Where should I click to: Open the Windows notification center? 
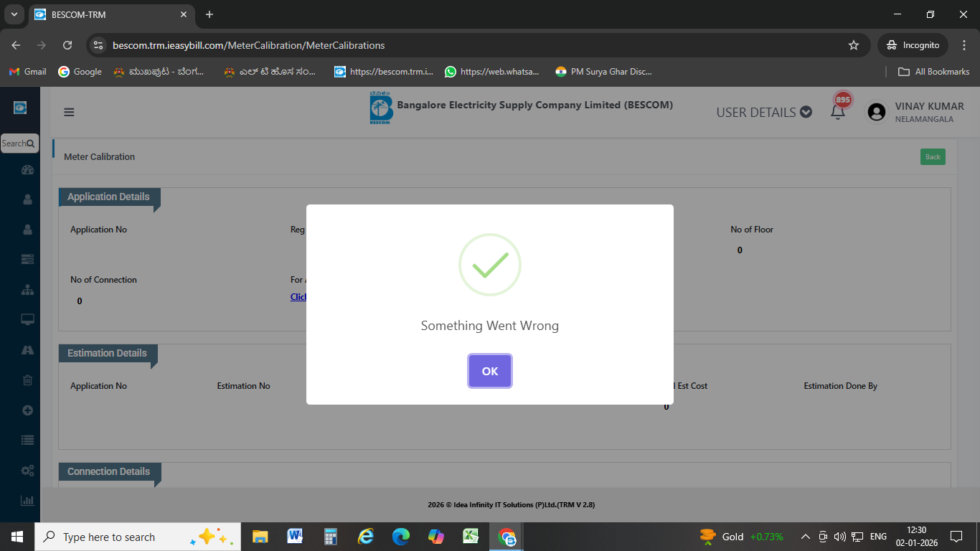tap(956, 537)
